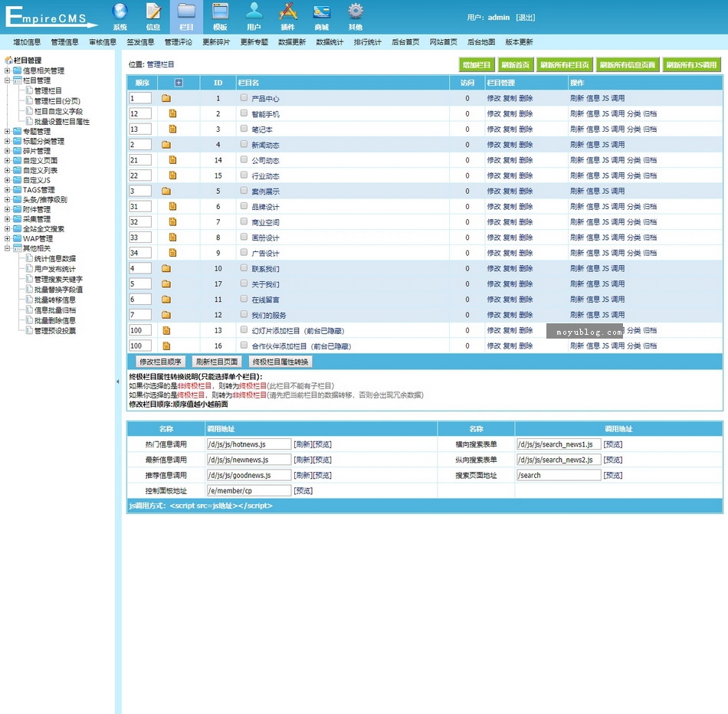Screen dimensions: 728x714
Task: Click the 终极栏目属性转换 button
Action: tap(280, 362)
